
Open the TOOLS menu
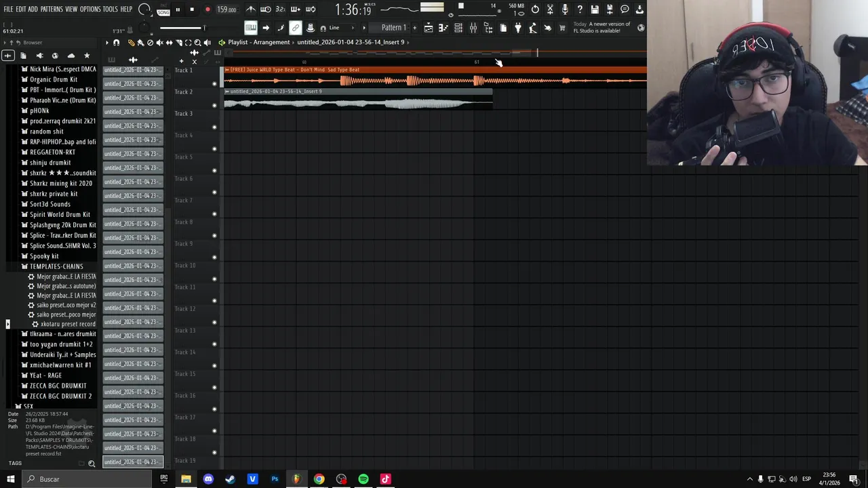[x=110, y=9]
